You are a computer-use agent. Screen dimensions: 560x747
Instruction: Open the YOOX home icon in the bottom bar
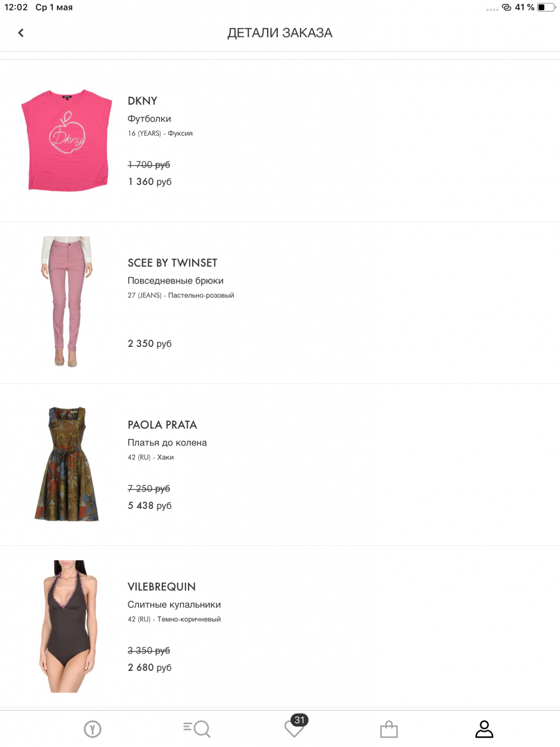point(92,729)
